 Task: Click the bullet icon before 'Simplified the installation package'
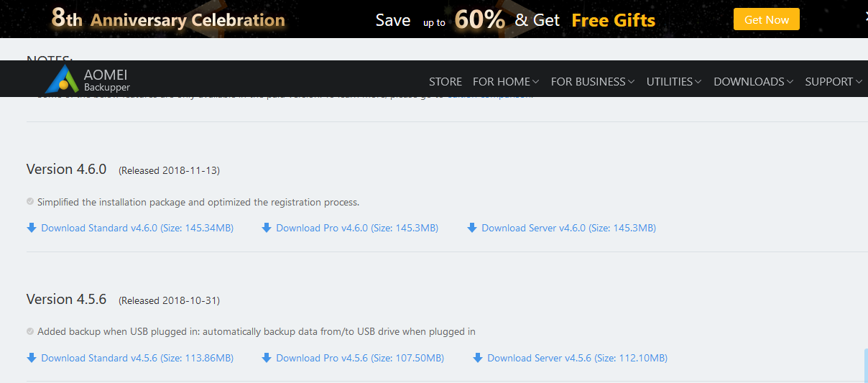click(x=30, y=202)
